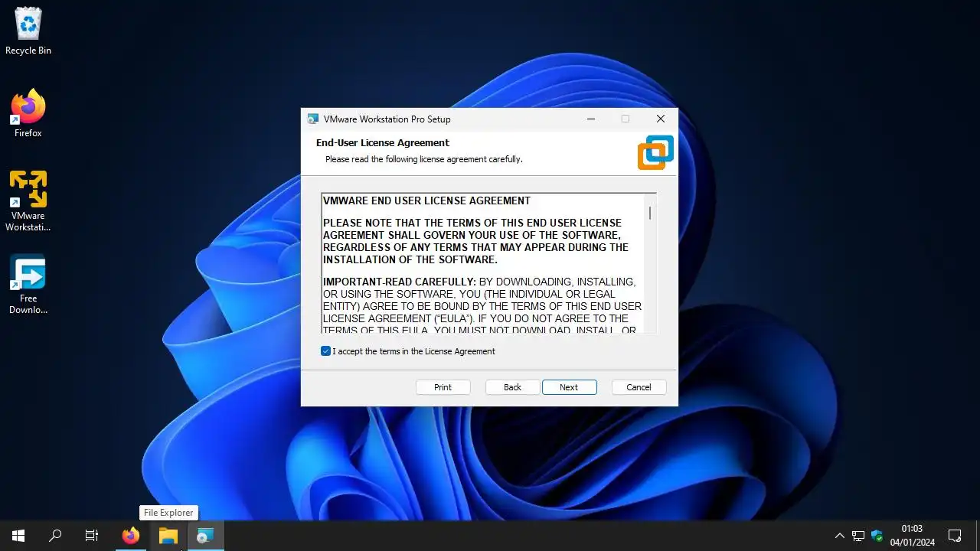Open the Windows Start menu
The image size is (980, 551).
click(x=18, y=536)
